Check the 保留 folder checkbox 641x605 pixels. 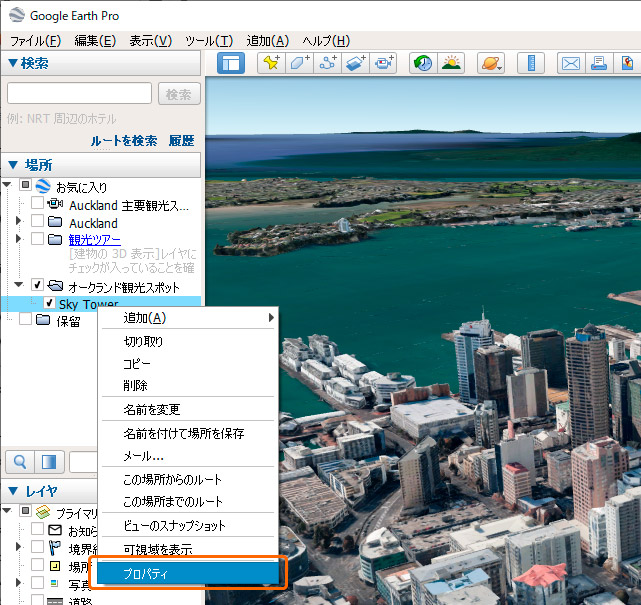tap(26, 320)
